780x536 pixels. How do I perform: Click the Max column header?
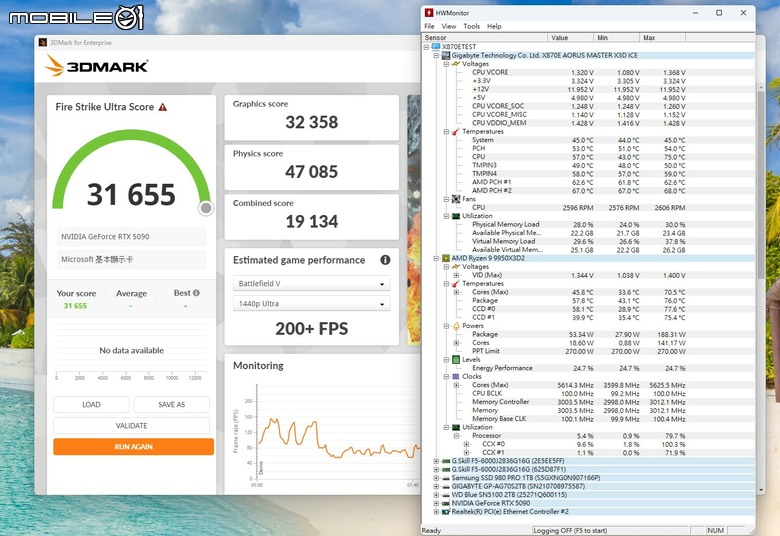663,37
